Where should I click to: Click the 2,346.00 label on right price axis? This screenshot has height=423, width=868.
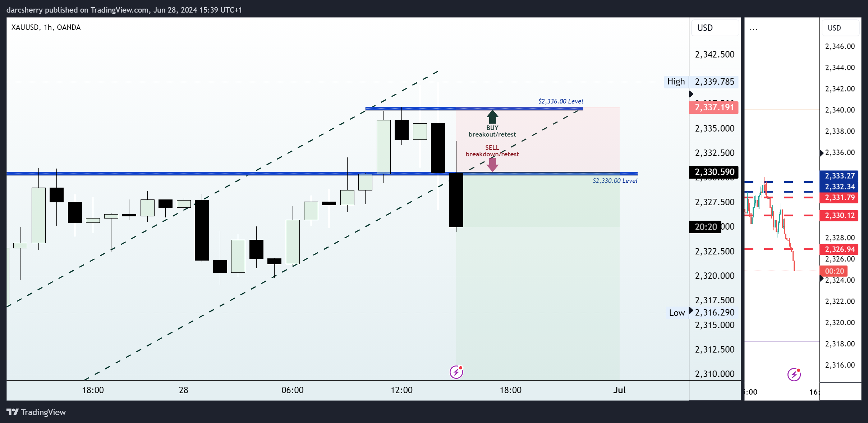click(x=840, y=46)
